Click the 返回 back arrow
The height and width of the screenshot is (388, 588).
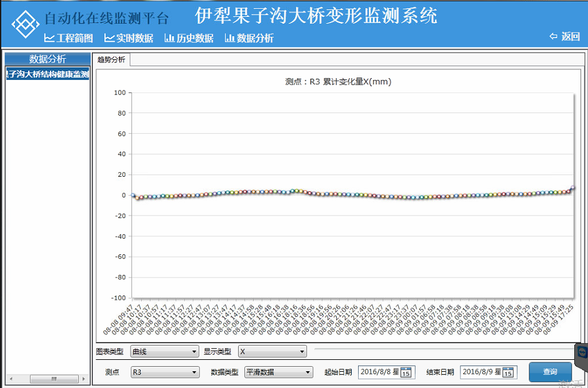(564, 37)
